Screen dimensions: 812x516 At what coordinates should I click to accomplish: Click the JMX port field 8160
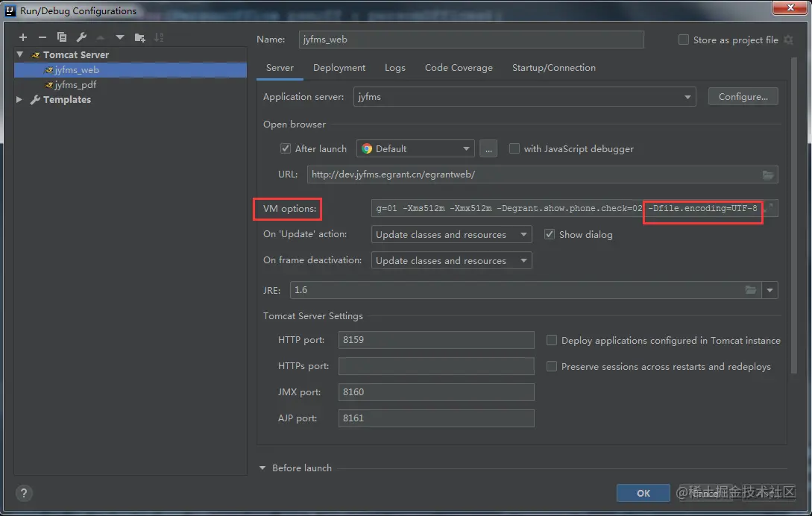pyautogui.click(x=436, y=392)
